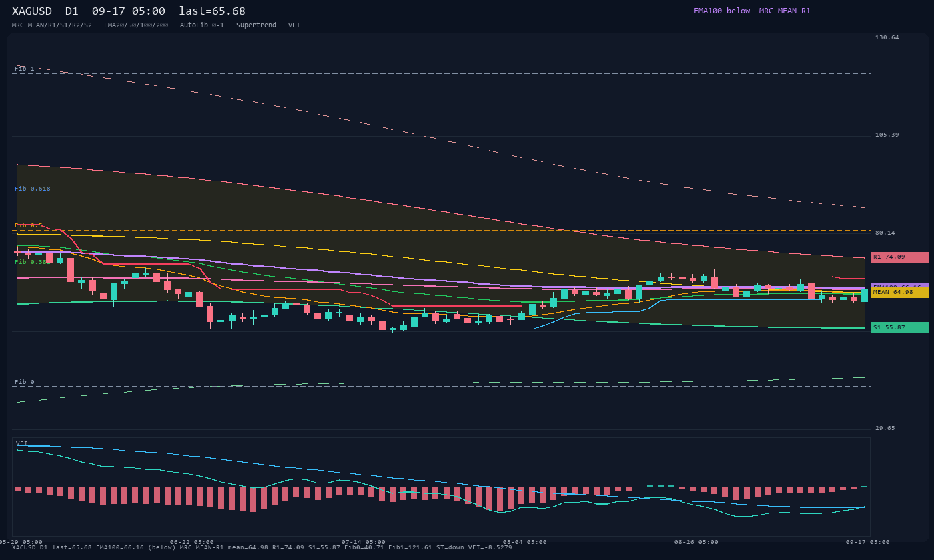Click the last green candle at the chart's right edge

click(865, 295)
